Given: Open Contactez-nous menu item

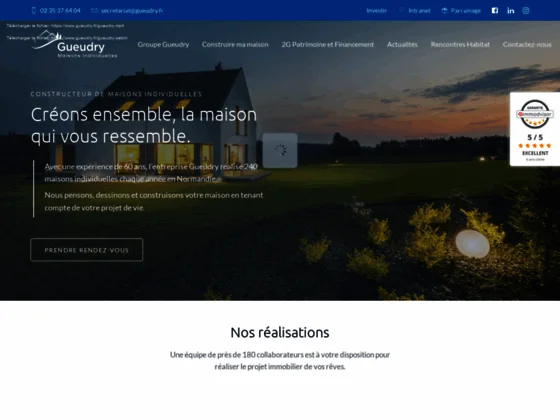Looking at the screenshot, I should tap(527, 44).
